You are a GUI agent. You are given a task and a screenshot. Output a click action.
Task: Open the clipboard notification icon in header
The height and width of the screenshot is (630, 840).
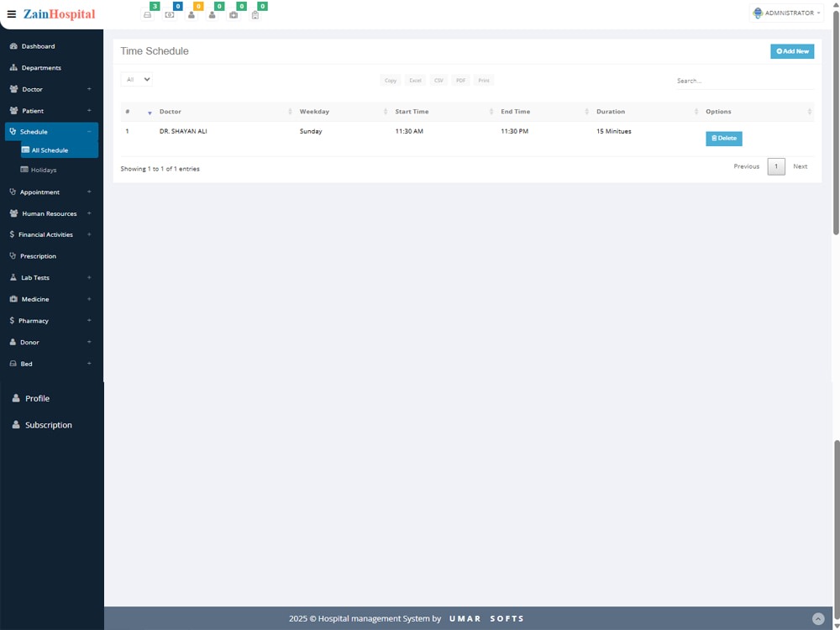click(x=255, y=14)
